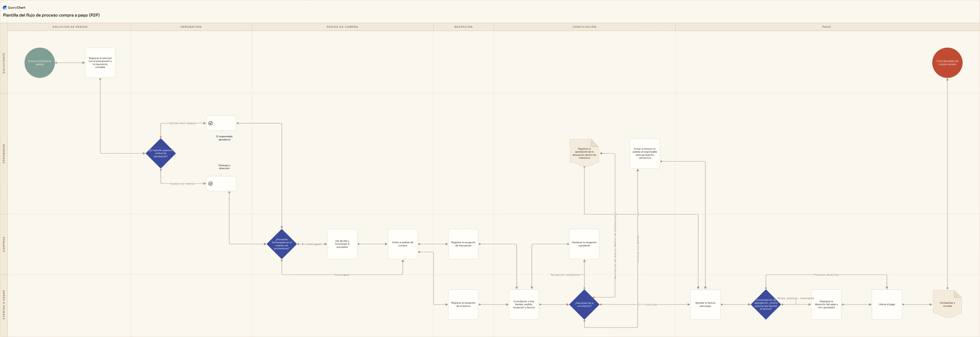Select the 'Emitir el pedido de compra' node
Image resolution: width=980 pixels, height=337 pixels.
coord(402,244)
